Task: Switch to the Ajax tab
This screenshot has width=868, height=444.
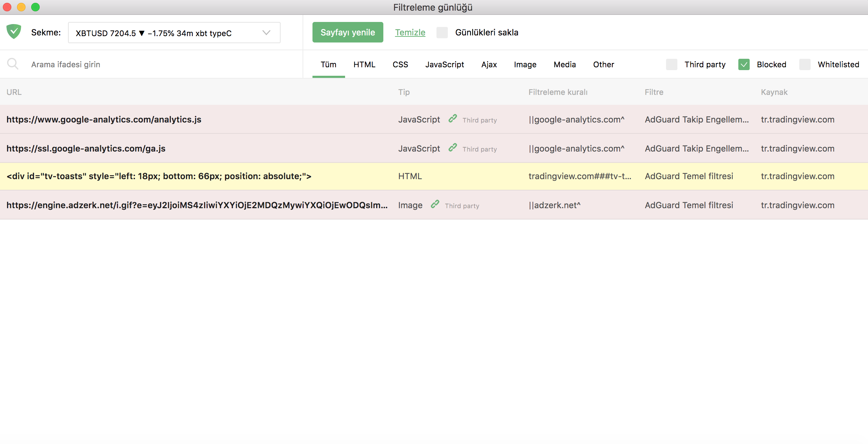Action: click(489, 64)
